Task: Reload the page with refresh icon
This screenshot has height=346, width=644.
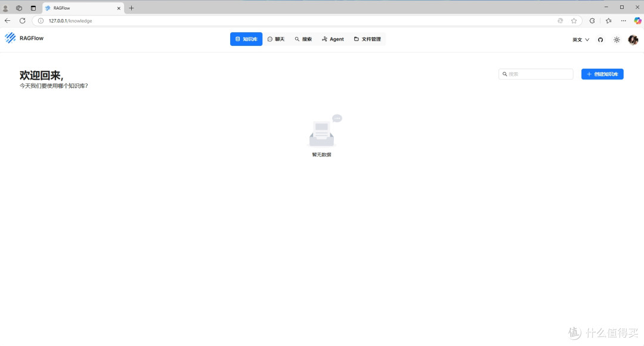Action: [x=23, y=20]
